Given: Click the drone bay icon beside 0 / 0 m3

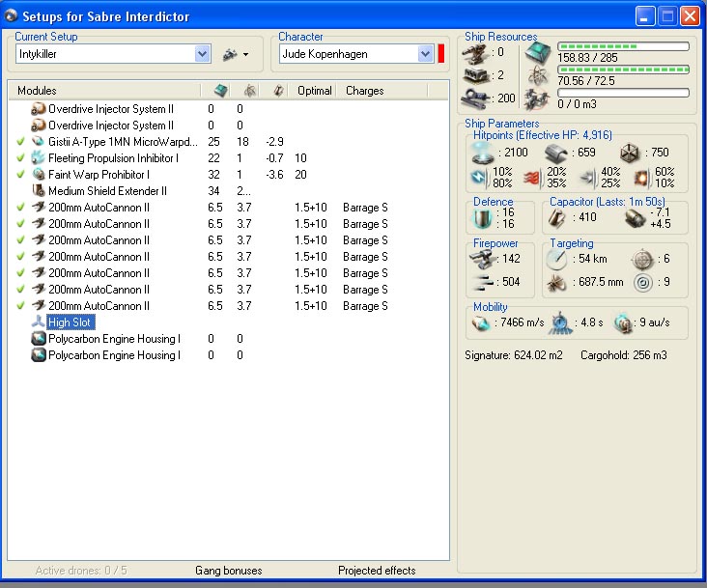Looking at the screenshot, I should pyautogui.click(x=537, y=98).
